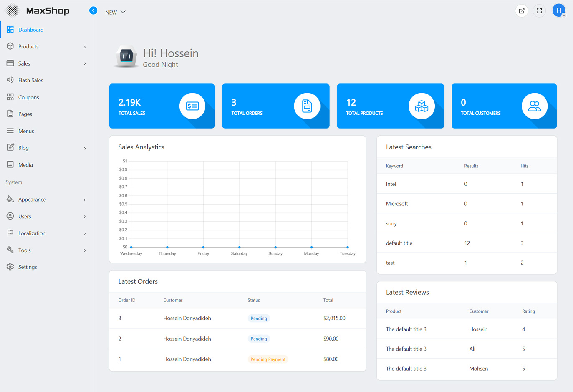Expand the Appearance submenu
Image resolution: width=573 pixels, height=392 pixels.
coord(46,200)
